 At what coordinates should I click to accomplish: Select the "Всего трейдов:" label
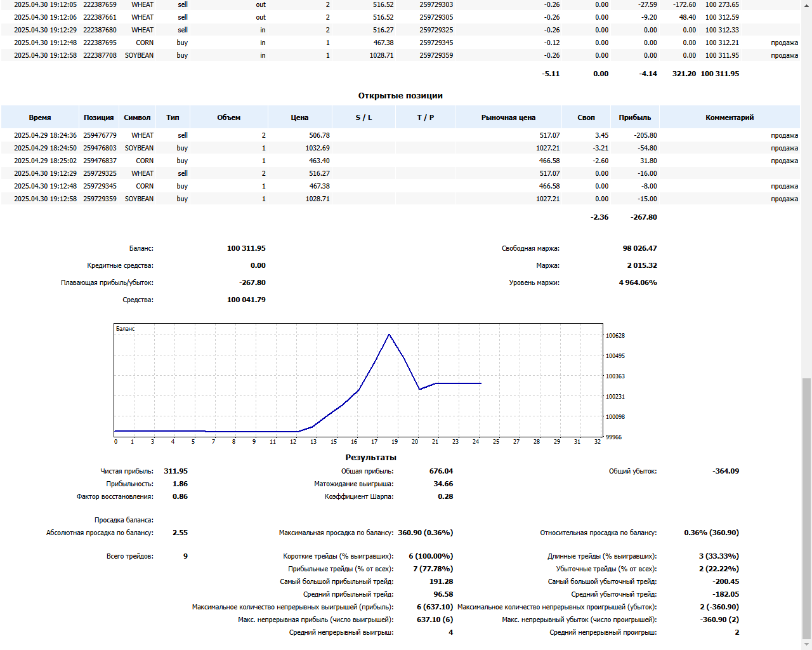pyautogui.click(x=130, y=556)
